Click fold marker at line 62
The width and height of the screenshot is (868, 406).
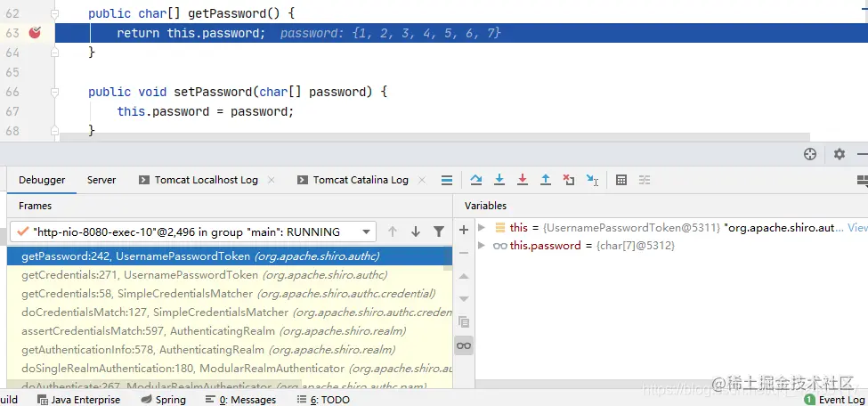tap(54, 12)
